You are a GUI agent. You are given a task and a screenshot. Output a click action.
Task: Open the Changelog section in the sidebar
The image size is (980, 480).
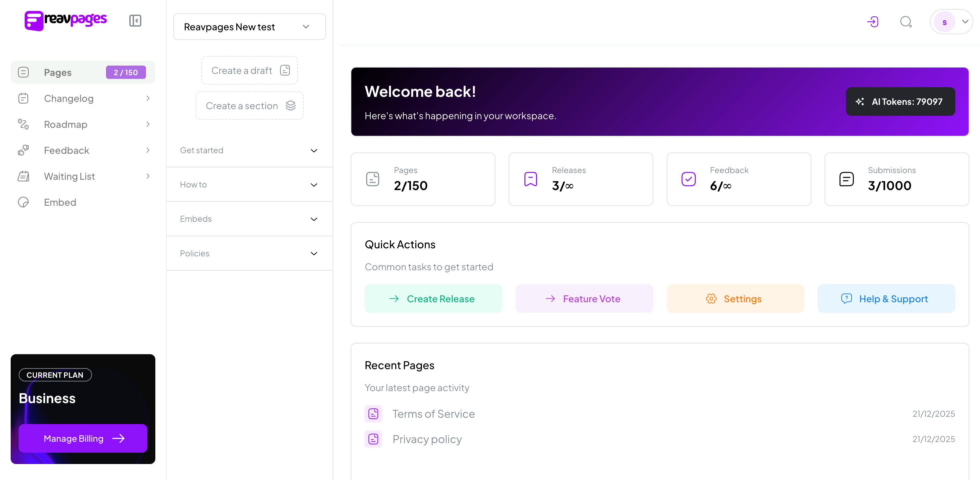pos(68,98)
